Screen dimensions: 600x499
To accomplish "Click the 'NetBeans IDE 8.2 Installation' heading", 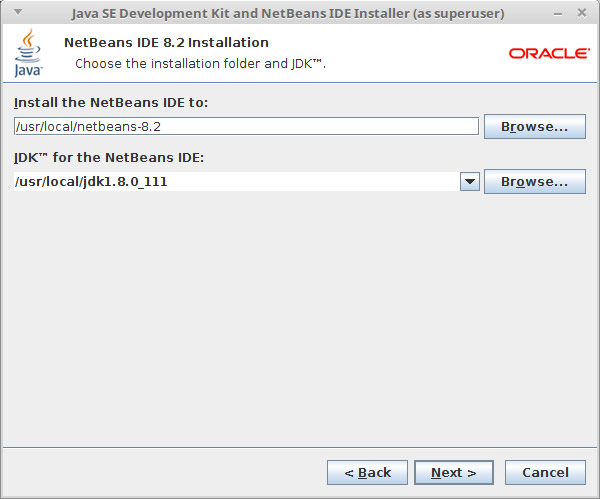I will (x=166, y=42).
